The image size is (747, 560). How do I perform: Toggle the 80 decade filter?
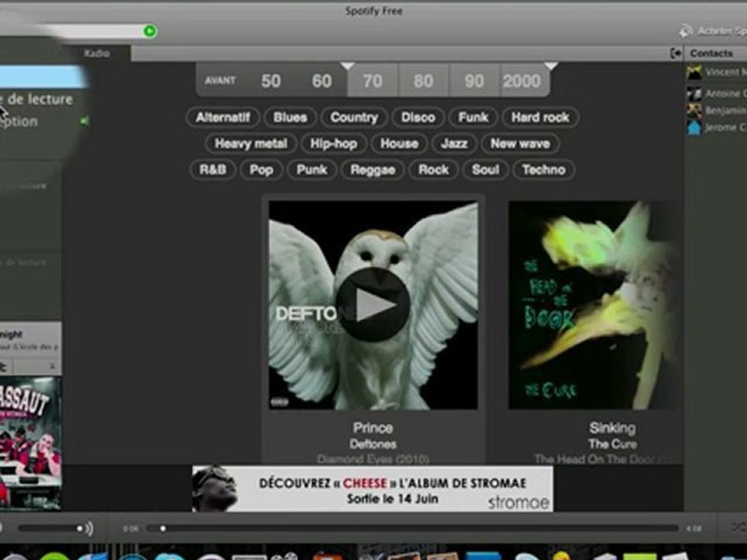click(x=423, y=81)
